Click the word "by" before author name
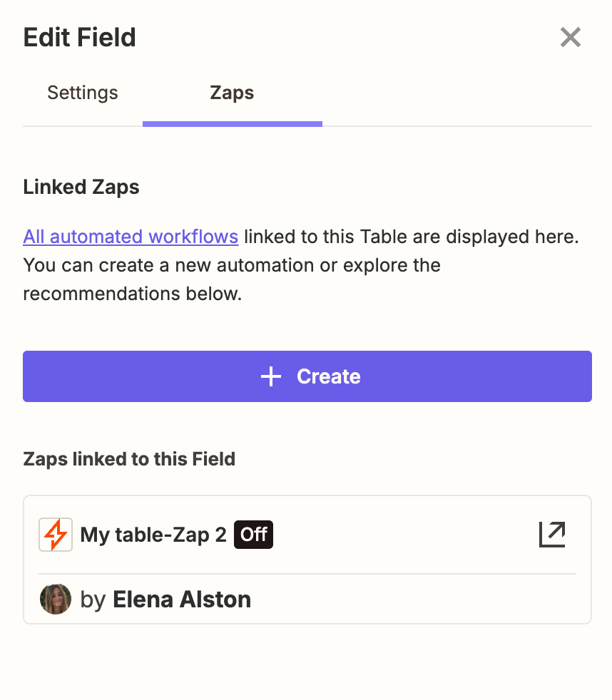Screen dimensions: 612x700 point(93,599)
